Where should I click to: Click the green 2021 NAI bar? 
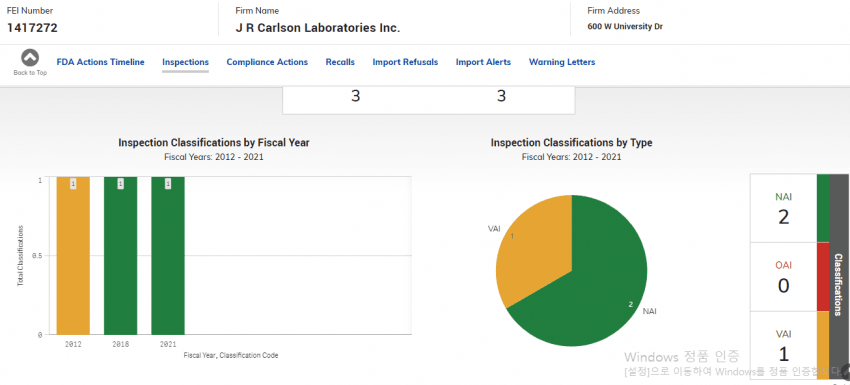point(168,255)
